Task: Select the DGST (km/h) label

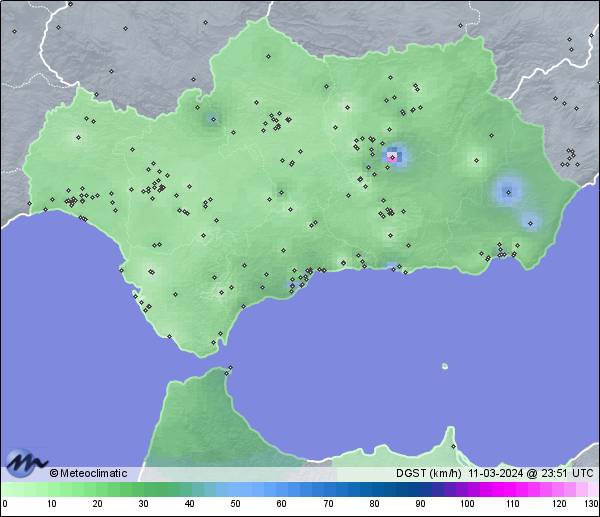Action: point(428,473)
